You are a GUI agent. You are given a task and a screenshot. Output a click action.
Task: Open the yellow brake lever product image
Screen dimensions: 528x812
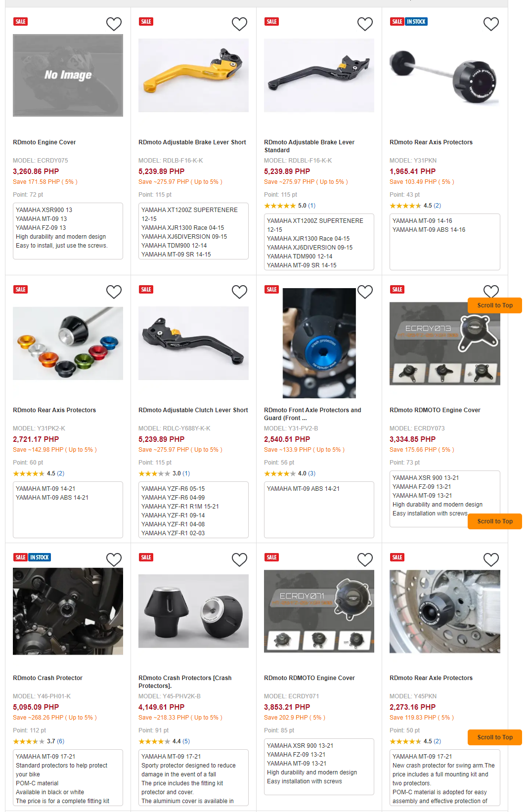tap(193, 75)
